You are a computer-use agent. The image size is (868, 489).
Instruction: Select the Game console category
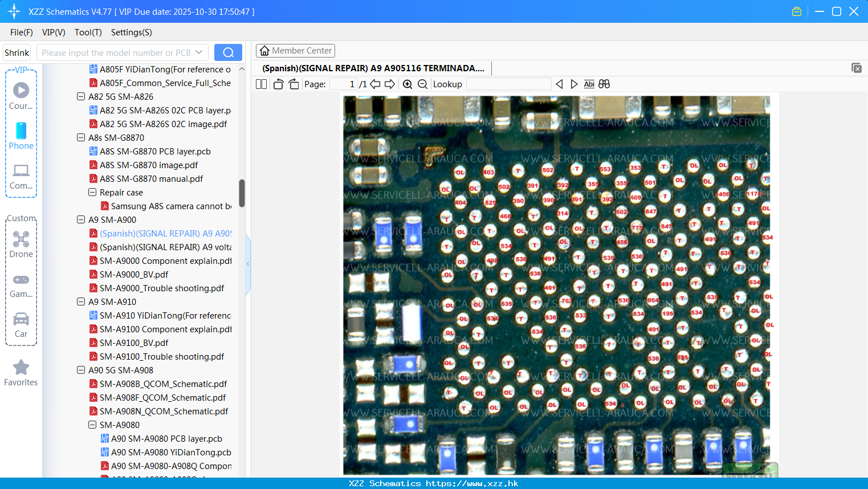click(21, 285)
